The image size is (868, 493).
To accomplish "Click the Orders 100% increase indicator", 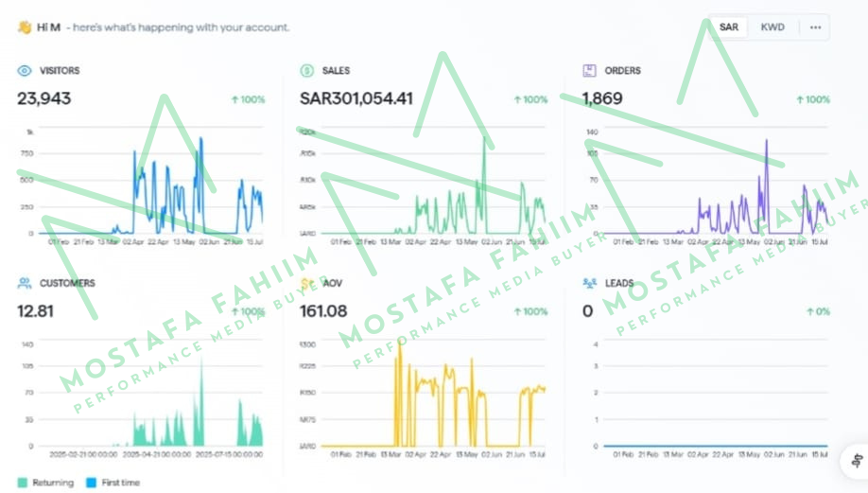I will pyautogui.click(x=813, y=99).
